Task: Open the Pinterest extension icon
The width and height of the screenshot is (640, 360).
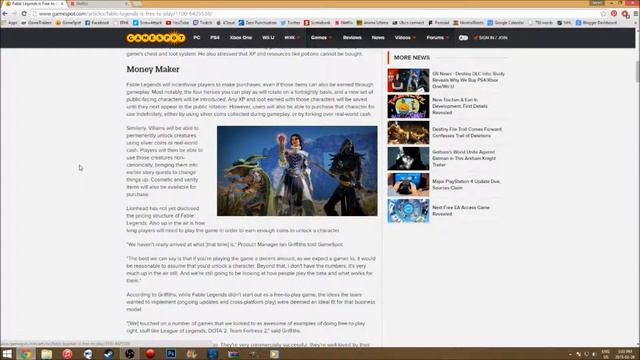Action: 614,13
